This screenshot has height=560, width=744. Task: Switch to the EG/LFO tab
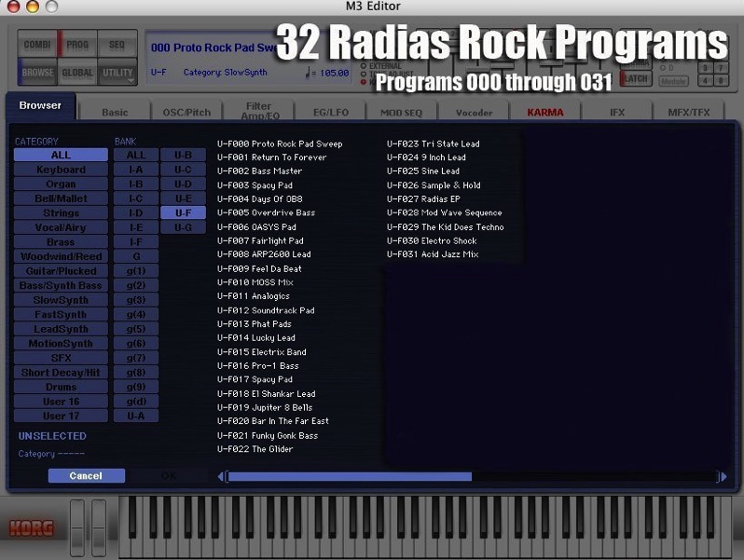point(331,112)
